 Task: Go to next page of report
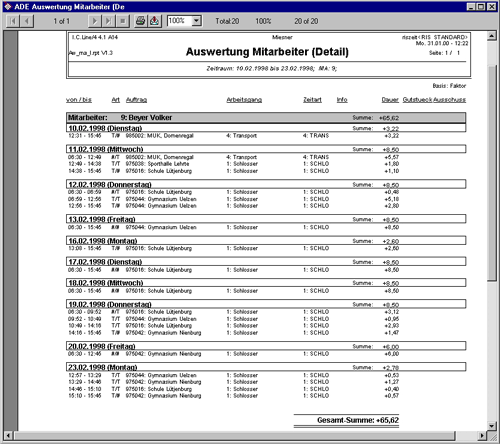click(x=95, y=21)
